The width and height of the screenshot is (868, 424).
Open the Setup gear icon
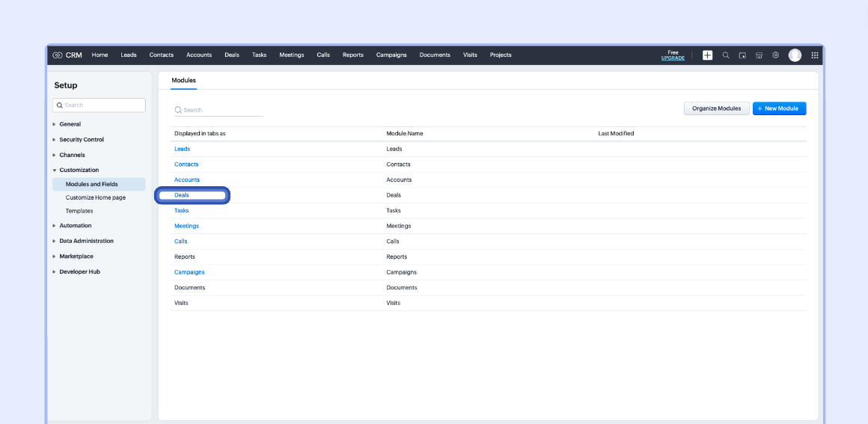tap(775, 55)
